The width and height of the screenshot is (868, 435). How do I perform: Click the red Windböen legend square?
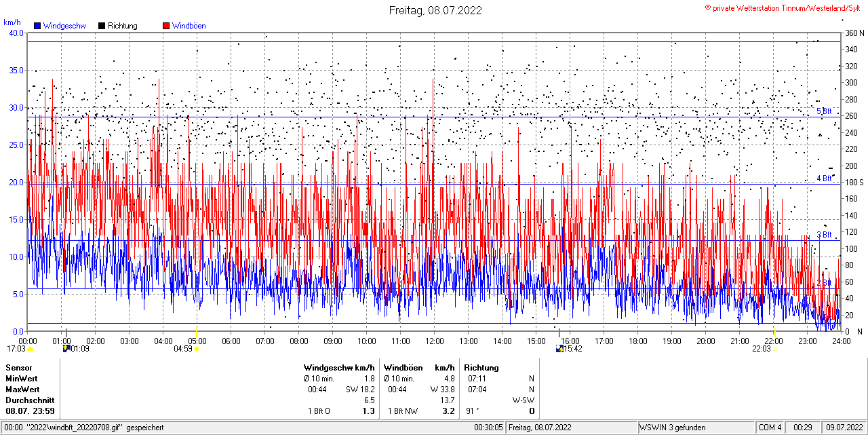point(166,26)
